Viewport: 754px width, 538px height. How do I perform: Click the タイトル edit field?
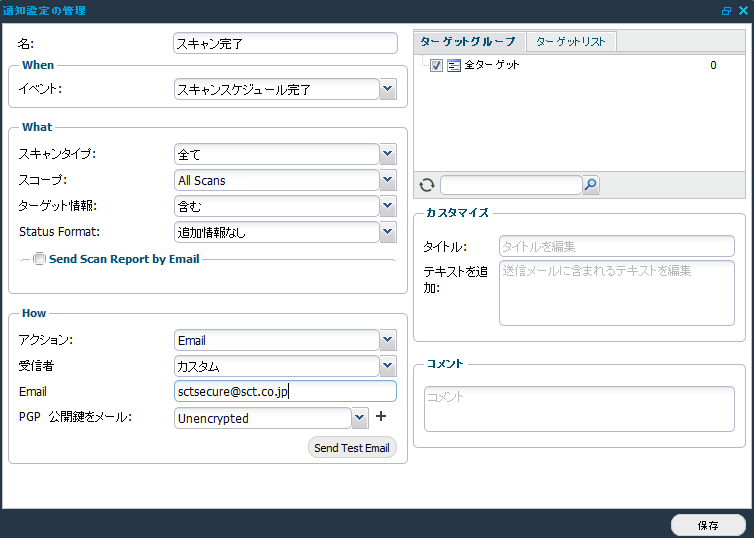click(616, 246)
